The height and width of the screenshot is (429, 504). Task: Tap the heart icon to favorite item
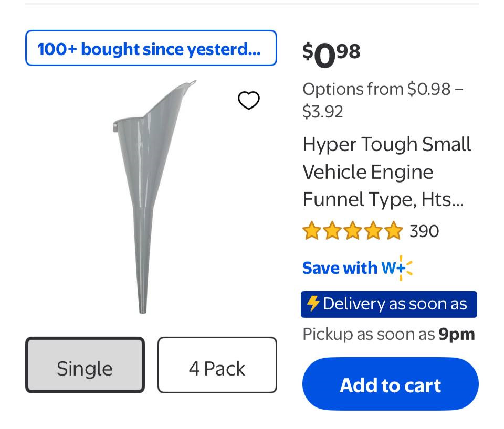click(x=249, y=100)
